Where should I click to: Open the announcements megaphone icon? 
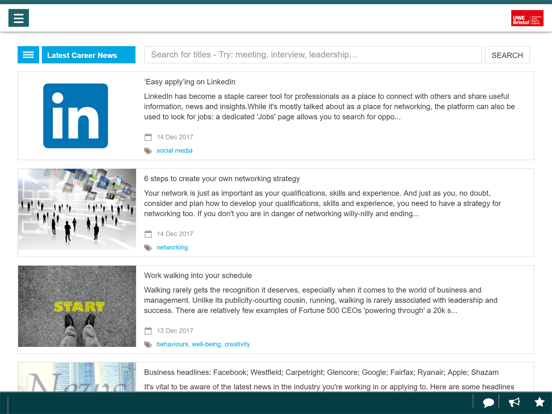pos(514,402)
